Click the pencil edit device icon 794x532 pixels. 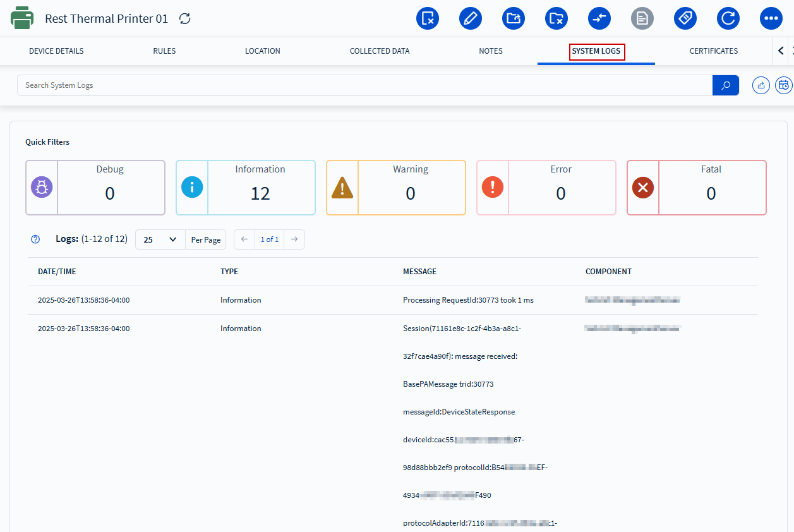tap(471, 18)
